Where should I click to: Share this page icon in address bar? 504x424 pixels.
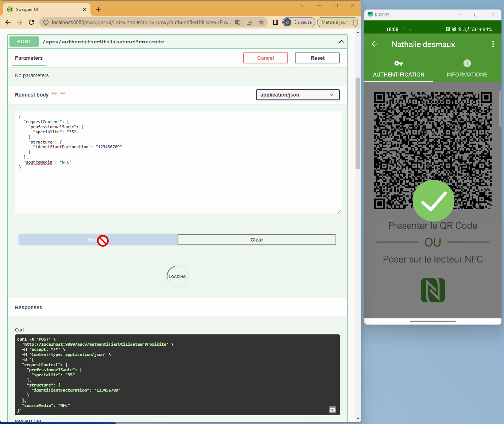coord(249,22)
